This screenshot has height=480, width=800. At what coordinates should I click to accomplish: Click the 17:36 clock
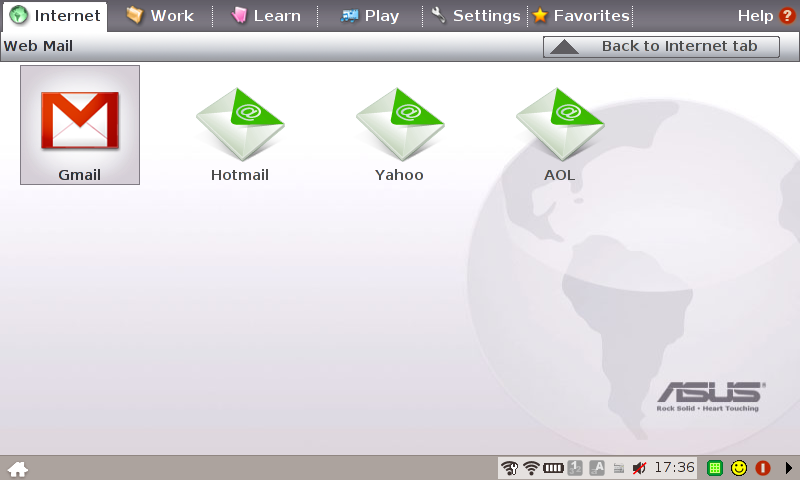674,467
